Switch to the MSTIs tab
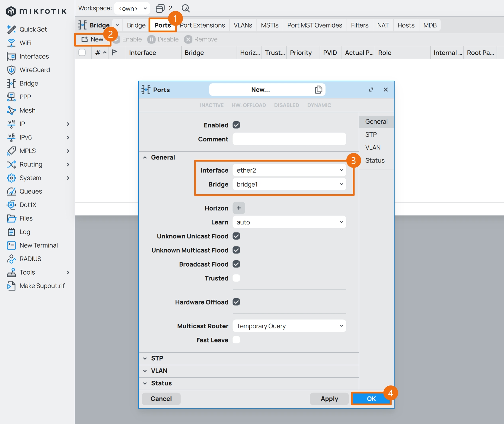The image size is (504, 424). [270, 25]
